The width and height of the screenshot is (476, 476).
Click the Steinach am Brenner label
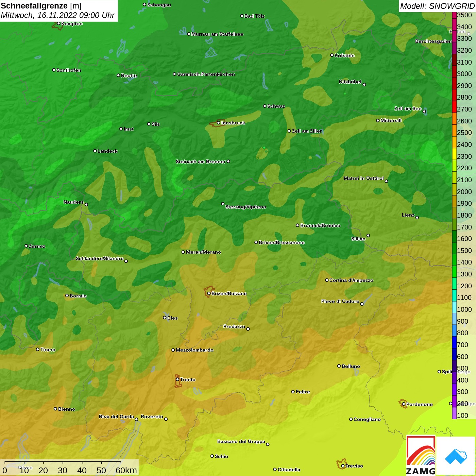(x=201, y=161)
